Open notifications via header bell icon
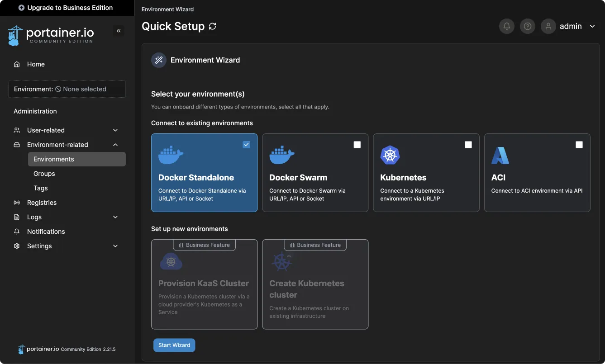This screenshot has width=605, height=364. click(x=507, y=26)
